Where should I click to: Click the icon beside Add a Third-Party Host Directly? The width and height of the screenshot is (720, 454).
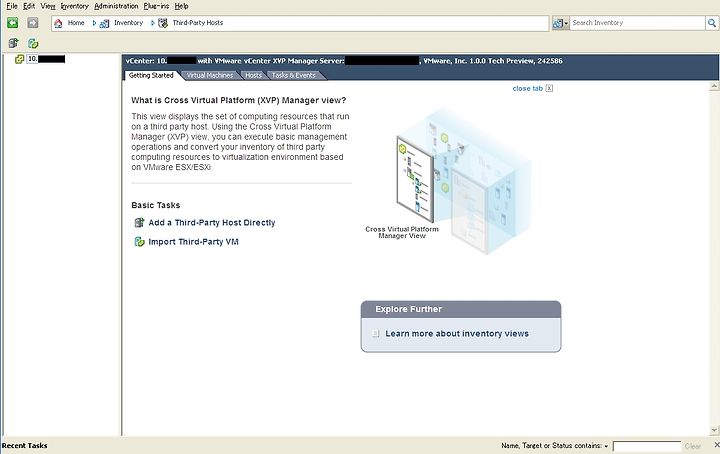point(139,223)
